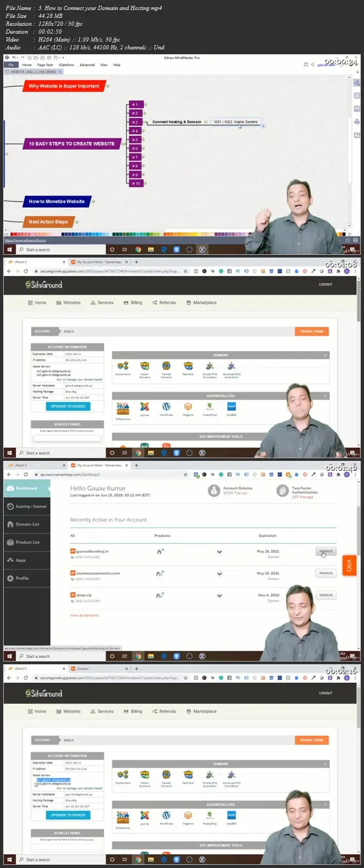
Task: Launch WordPress autoinstaller in 00:01:08 frame
Action: click(166, 409)
